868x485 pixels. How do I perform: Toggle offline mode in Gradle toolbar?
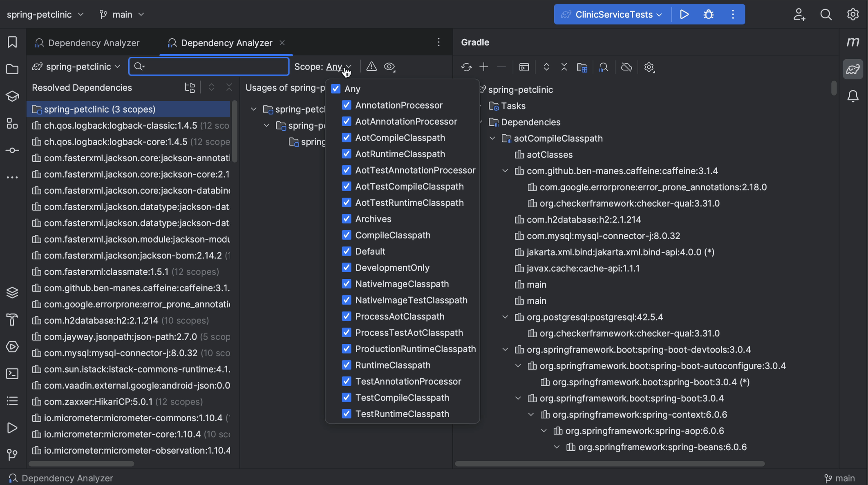click(x=626, y=67)
